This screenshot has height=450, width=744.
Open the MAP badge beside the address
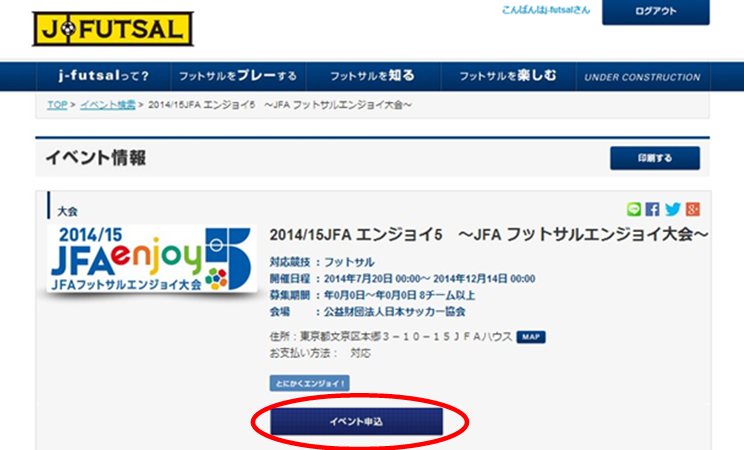coord(530,337)
